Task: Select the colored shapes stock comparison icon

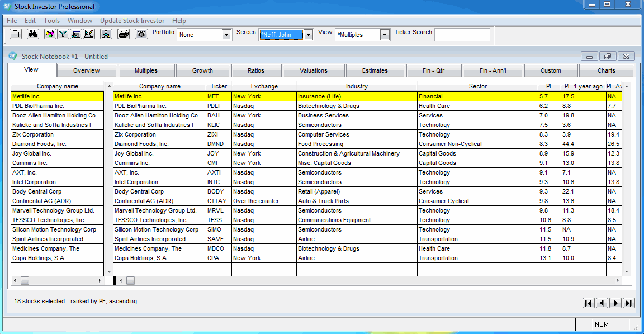Action: [x=50, y=34]
